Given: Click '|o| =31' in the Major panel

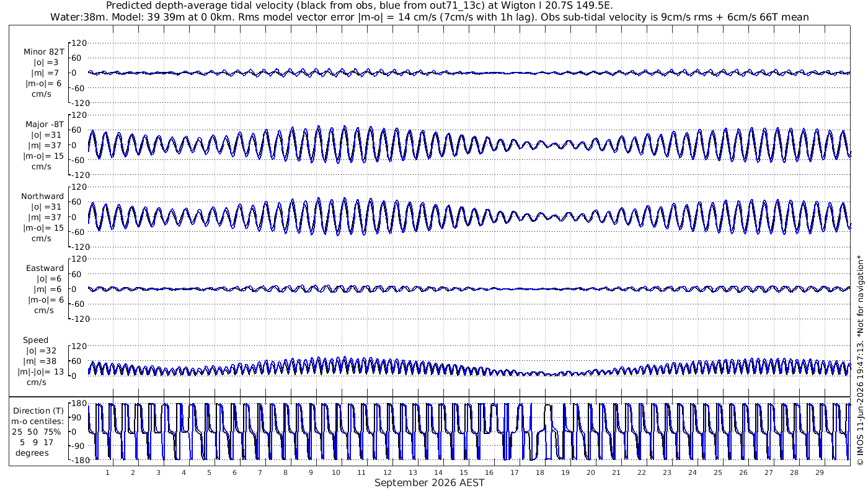Looking at the screenshot, I should (x=46, y=135).
